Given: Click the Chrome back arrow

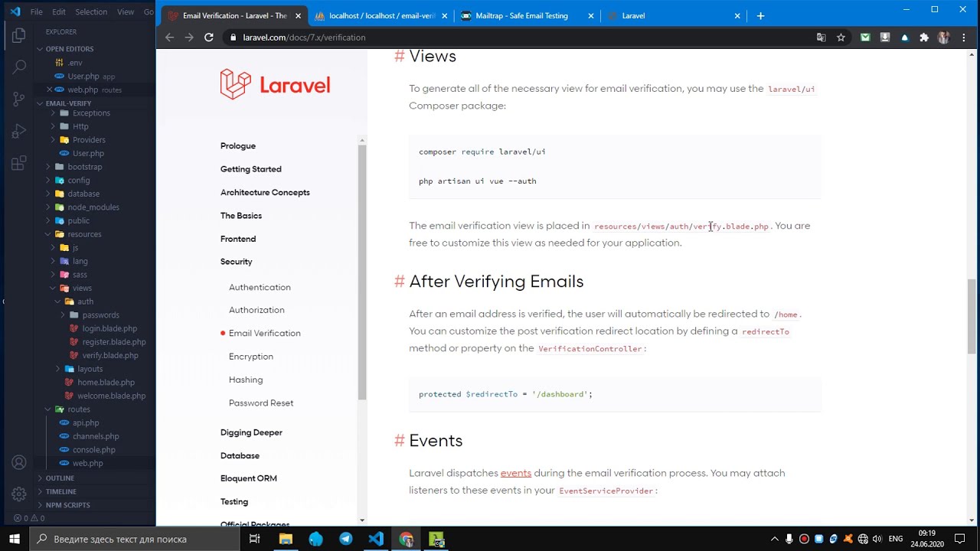Looking at the screenshot, I should pyautogui.click(x=170, y=37).
